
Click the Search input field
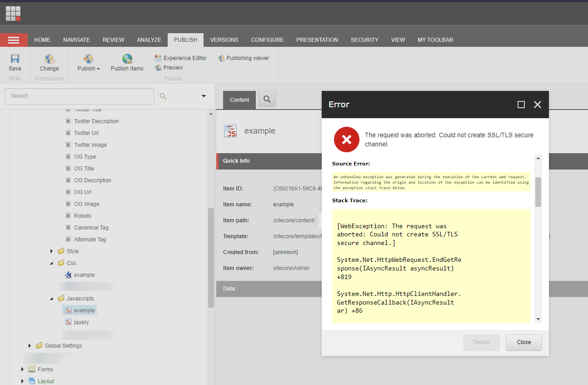click(x=80, y=96)
